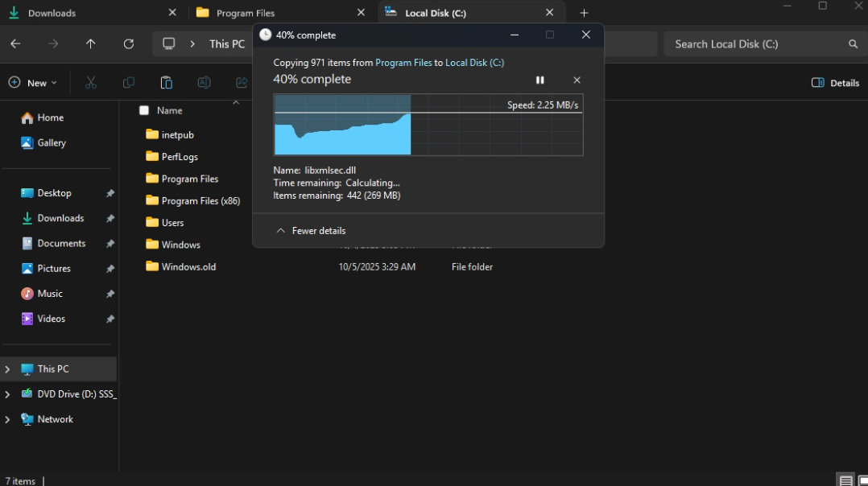Click the Program Files source link in dialog

click(403, 63)
